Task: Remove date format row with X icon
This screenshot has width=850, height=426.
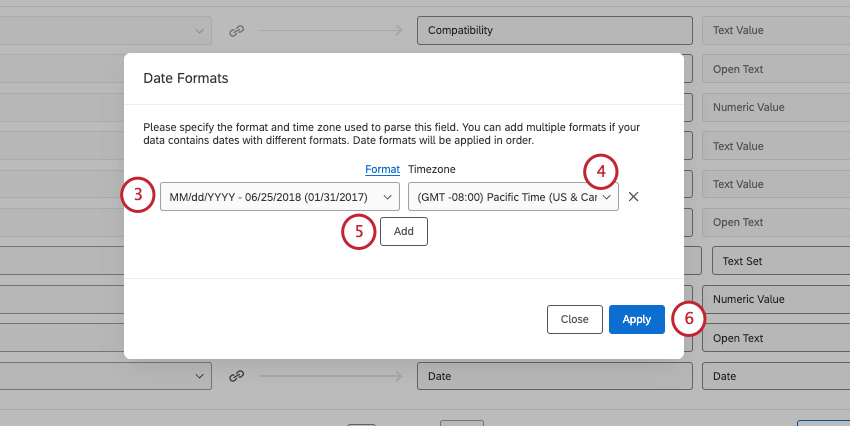Action: coord(633,197)
